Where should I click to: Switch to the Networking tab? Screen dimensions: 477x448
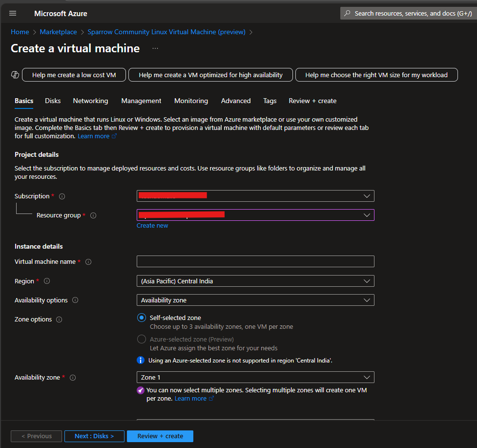point(90,101)
